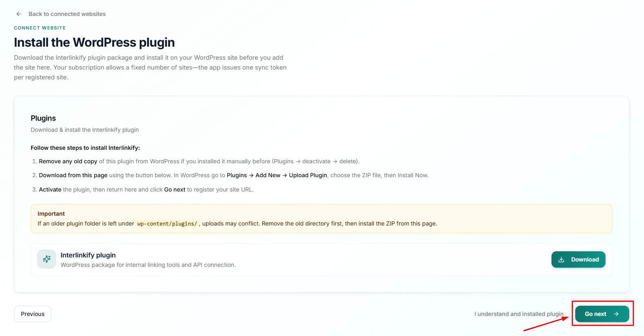Open the Back to connected websites link
644x336 pixels.
tap(67, 14)
